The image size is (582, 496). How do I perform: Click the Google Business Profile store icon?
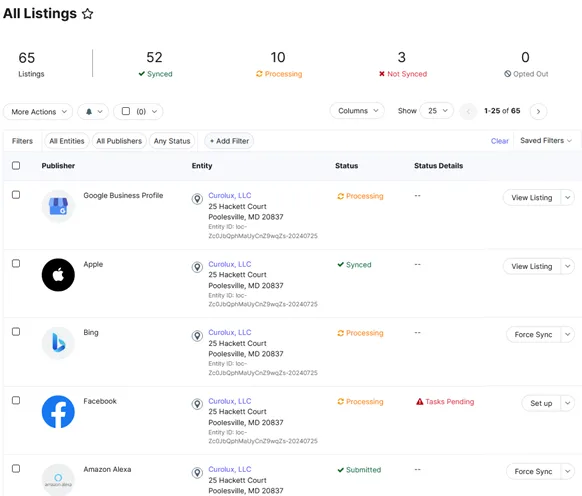tap(58, 206)
